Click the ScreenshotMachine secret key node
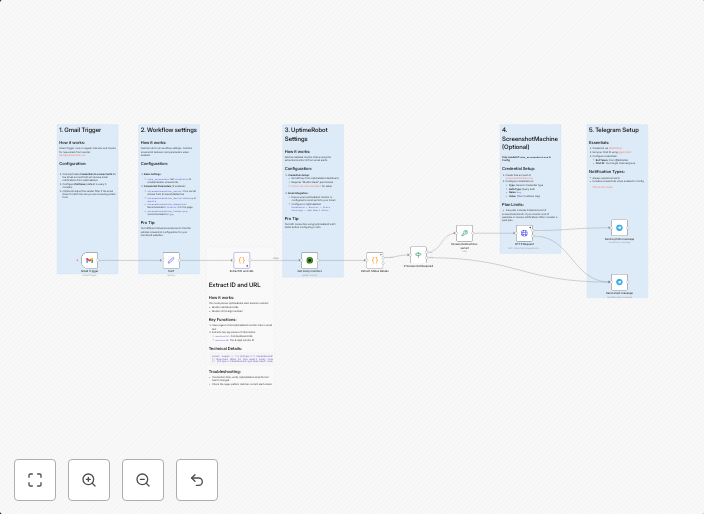Image resolution: width=704 pixels, height=514 pixels. (464, 233)
